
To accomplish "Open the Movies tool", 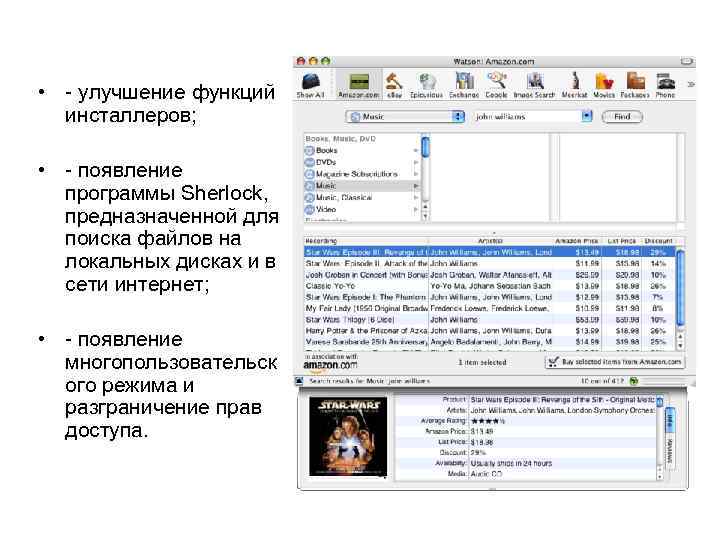I will 604,85.
